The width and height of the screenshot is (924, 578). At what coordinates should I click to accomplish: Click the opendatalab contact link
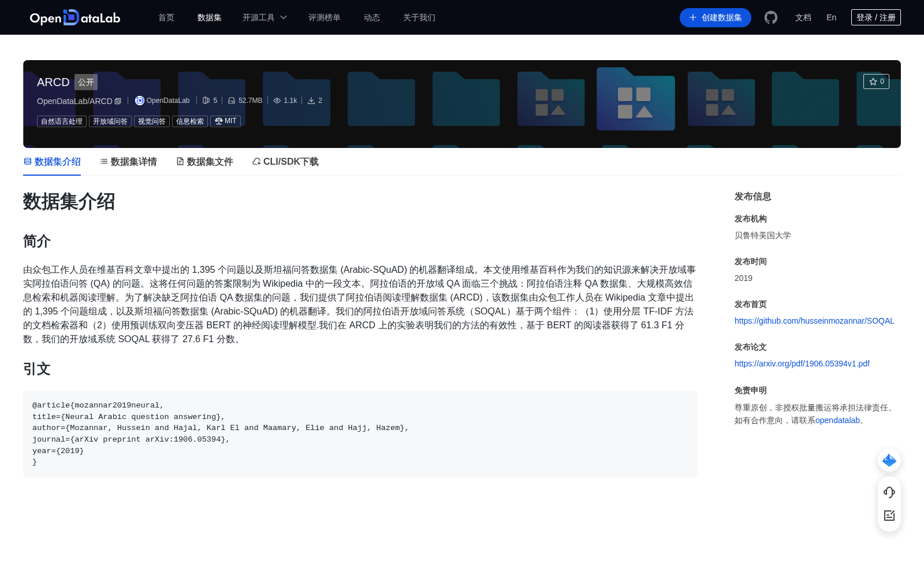(x=837, y=420)
